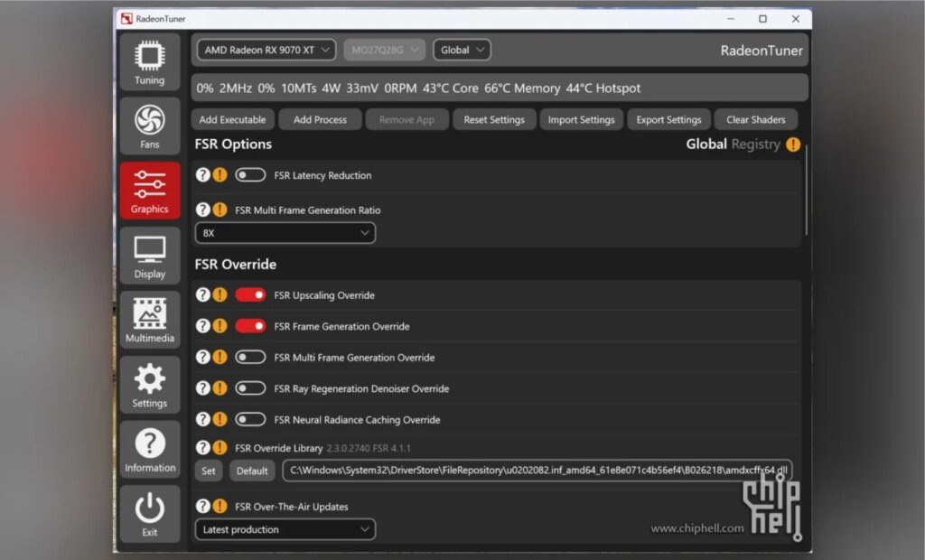This screenshot has height=560, width=925.
Task: Select the Graphics sidebar section
Action: 149,191
